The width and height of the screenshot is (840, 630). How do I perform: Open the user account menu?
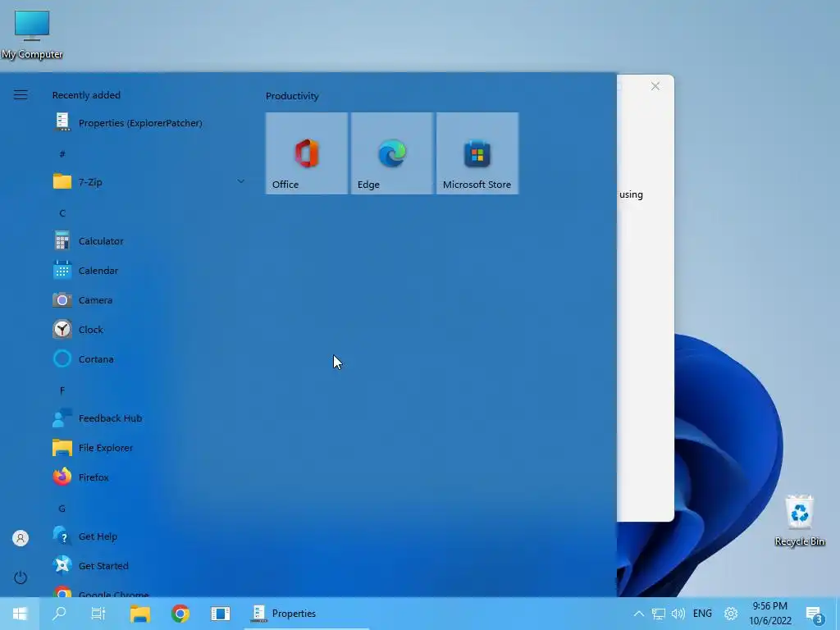[x=21, y=538]
